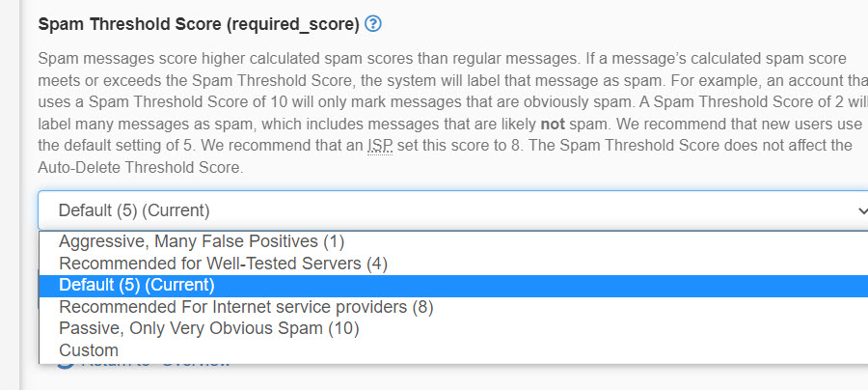Choose Passive, Only Very Obvious Spam (10)
This screenshot has height=390, width=868.
208,329
